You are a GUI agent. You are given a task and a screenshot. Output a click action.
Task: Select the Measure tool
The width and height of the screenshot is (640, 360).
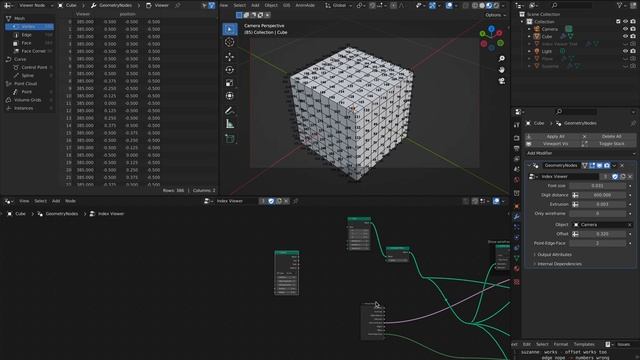[x=230, y=124]
